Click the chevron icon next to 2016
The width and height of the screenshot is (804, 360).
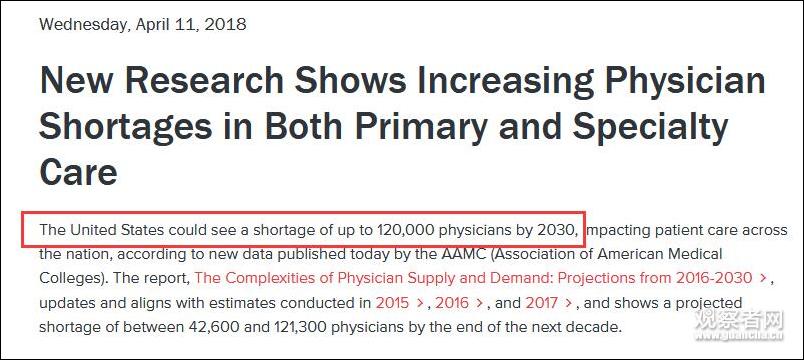[x=480, y=303]
